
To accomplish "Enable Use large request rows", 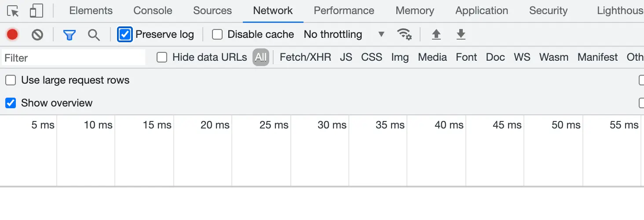I will click(11, 80).
